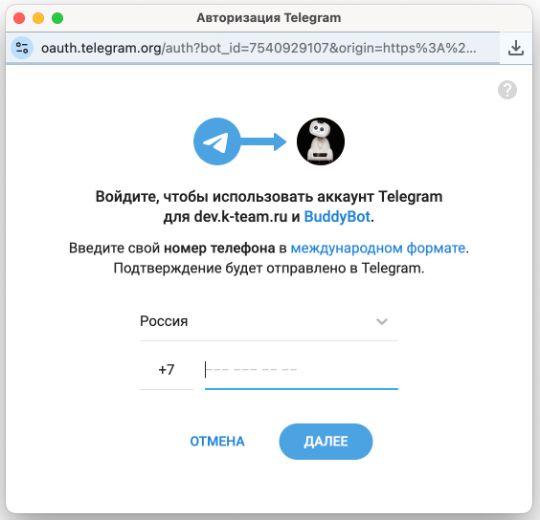Click the download icon beside the URL

point(516,48)
